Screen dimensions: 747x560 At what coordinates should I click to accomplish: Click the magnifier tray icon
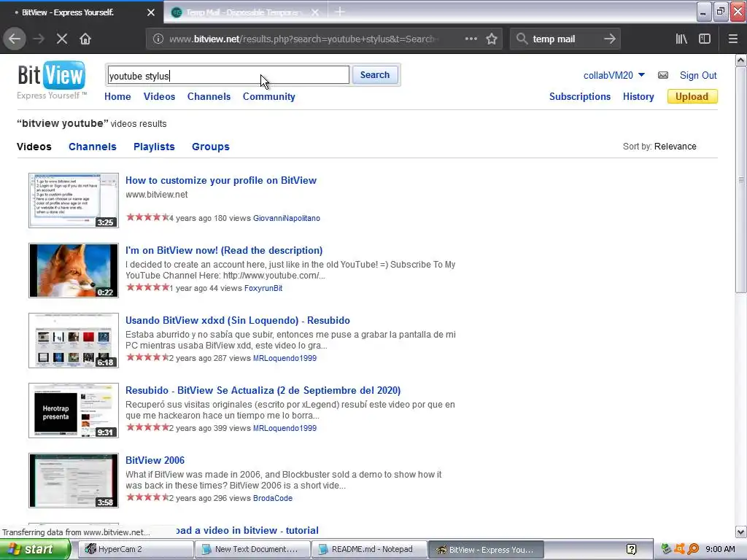point(693,549)
